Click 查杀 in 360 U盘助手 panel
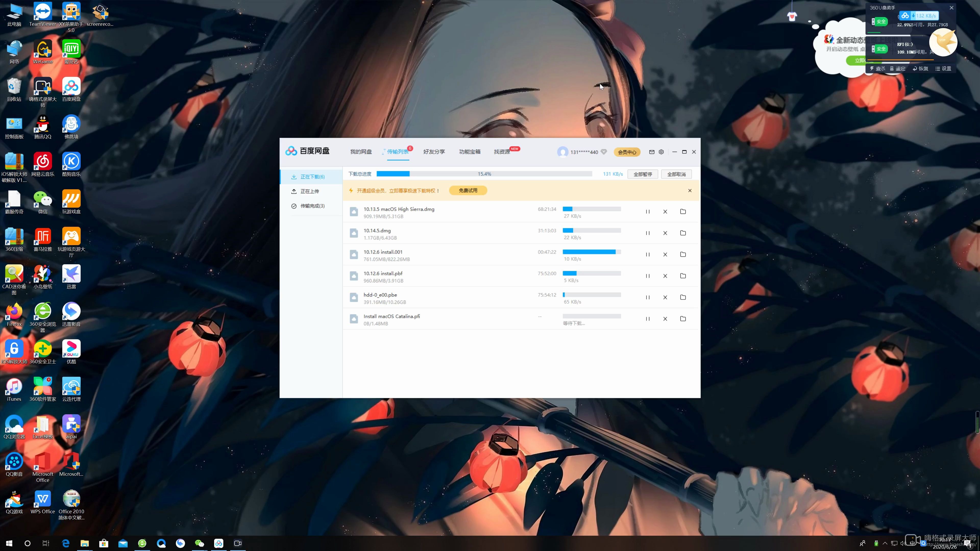This screenshot has height=551, width=980. tap(877, 68)
